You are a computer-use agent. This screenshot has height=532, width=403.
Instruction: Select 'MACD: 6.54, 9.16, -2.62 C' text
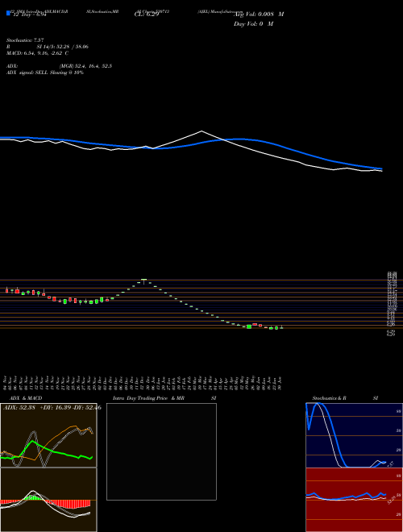tap(37, 53)
